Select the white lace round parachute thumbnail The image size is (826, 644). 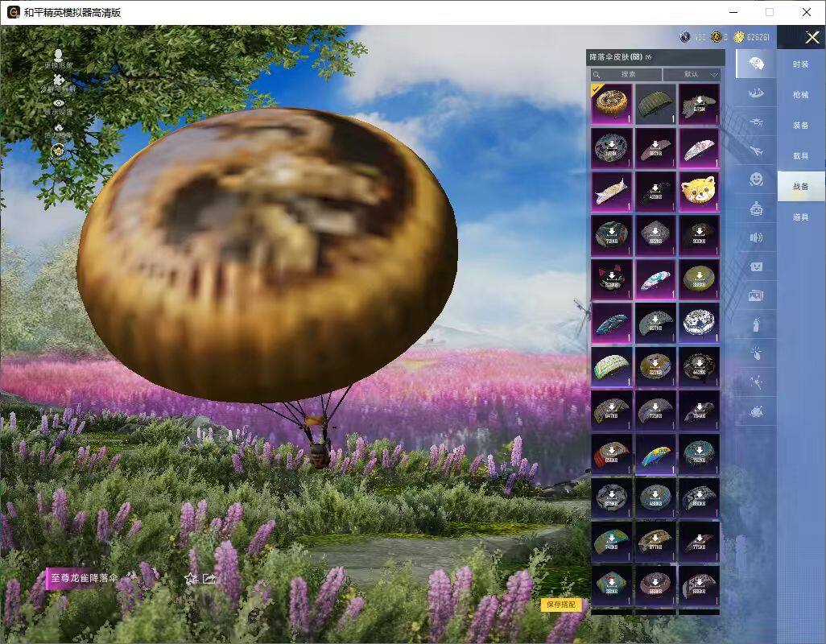click(x=699, y=322)
